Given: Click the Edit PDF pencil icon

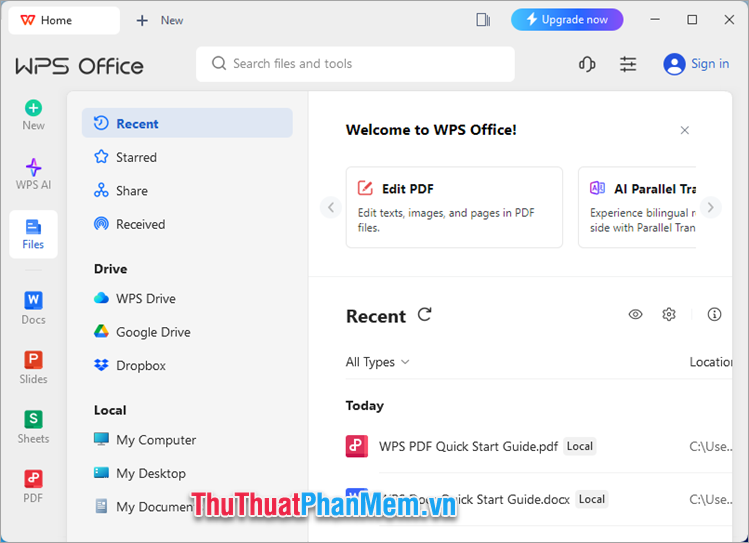Looking at the screenshot, I should (365, 188).
